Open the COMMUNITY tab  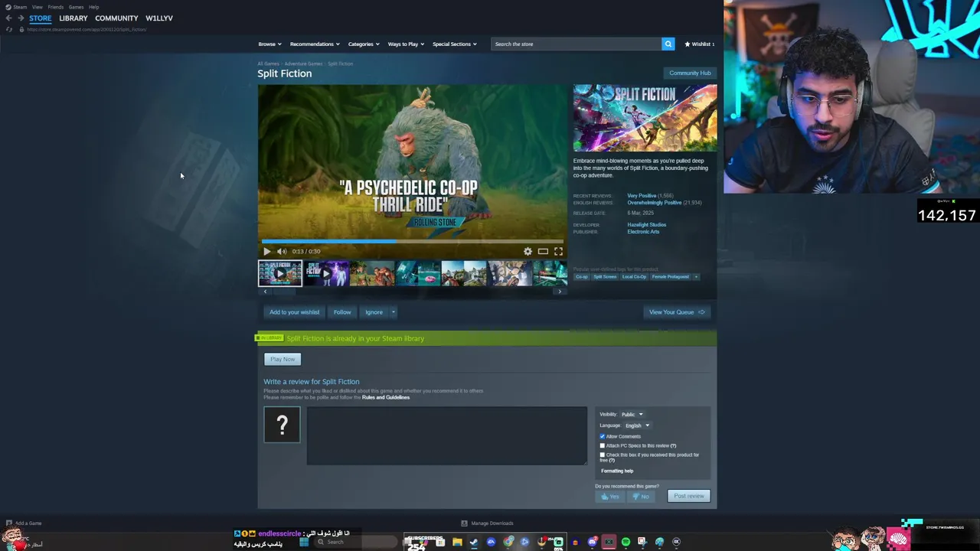pos(116,18)
